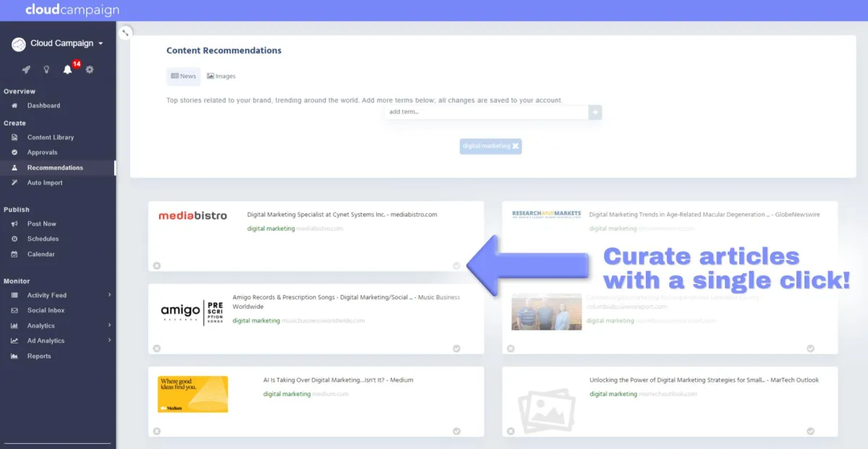
Task: Approve the MarTech Outlook article checkmark
Action: point(810,432)
